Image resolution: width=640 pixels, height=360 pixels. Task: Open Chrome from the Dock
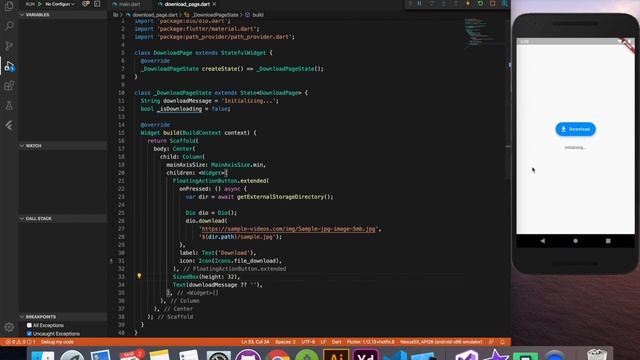pos(278,355)
